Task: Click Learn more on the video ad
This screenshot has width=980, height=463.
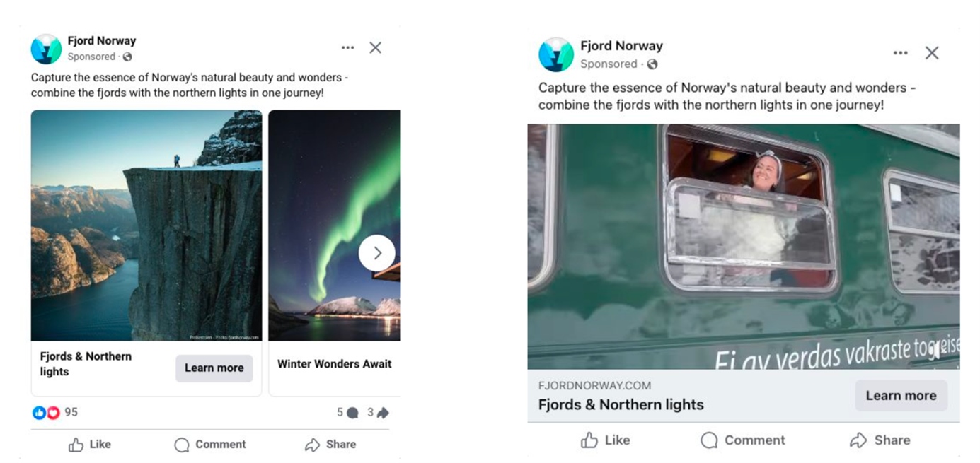Action: [x=901, y=395]
